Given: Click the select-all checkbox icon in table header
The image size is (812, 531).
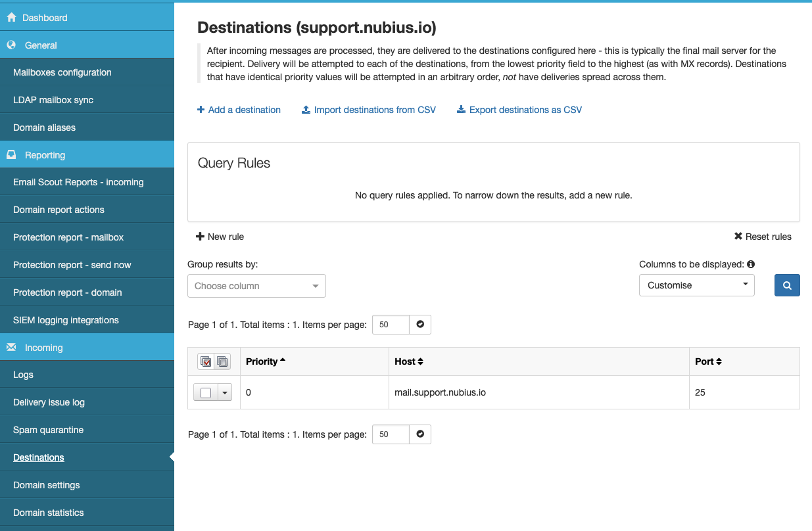Looking at the screenshot, I should pyautogui.click(x=206, y=361).
